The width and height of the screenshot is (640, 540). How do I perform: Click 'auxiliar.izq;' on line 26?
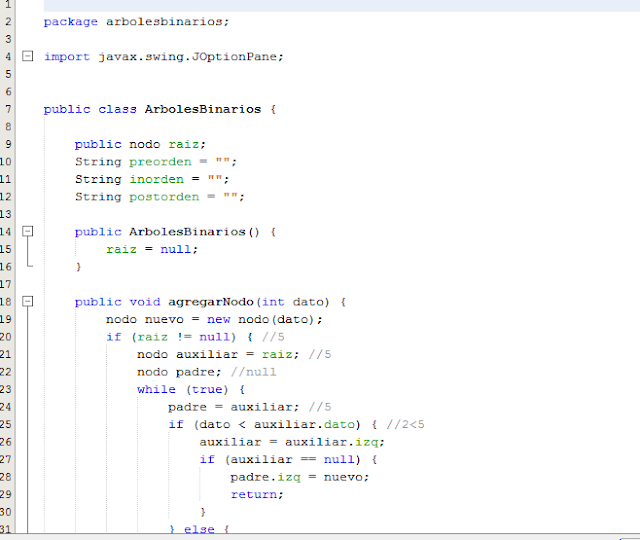[x=335, y=442]
